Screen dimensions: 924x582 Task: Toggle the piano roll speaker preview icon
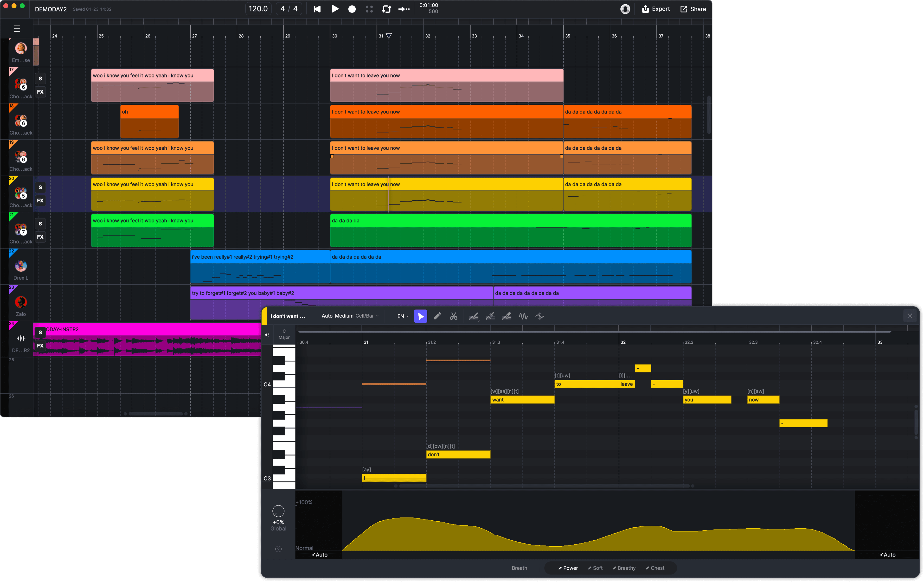click(x=267, y=334)
